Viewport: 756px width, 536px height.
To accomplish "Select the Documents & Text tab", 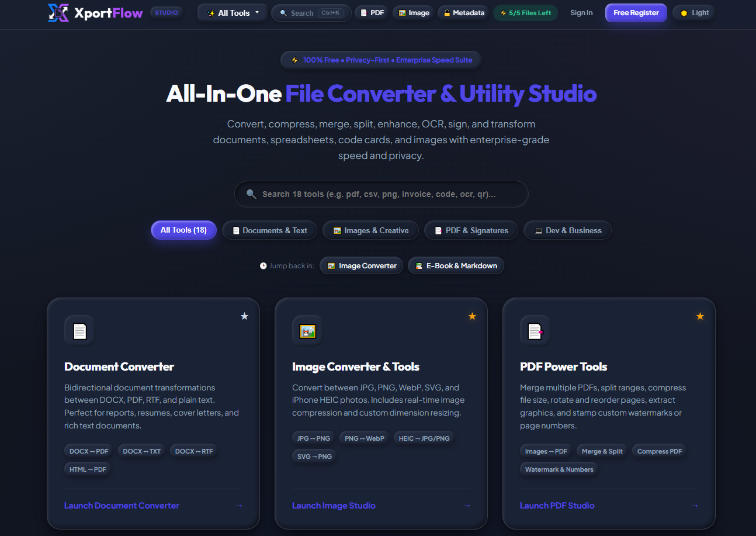I will click(269, 230).
